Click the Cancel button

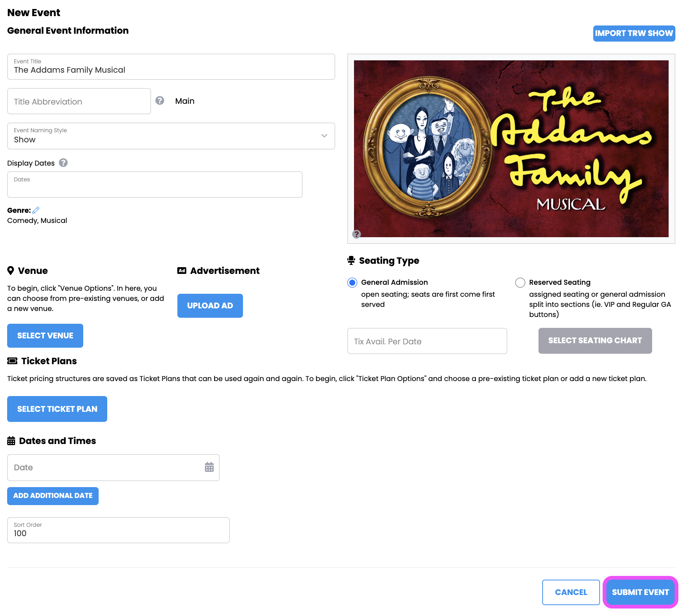[x=571, y=592]
